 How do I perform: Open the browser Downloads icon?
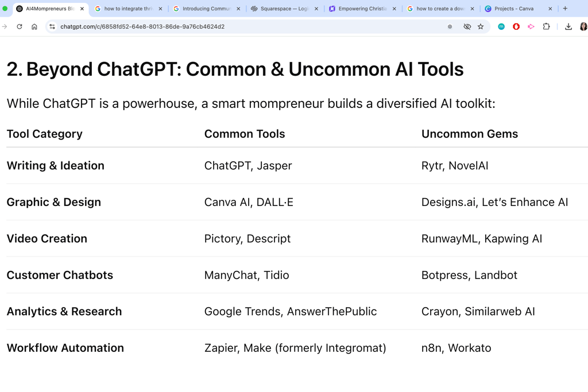[x=568, y=26]
